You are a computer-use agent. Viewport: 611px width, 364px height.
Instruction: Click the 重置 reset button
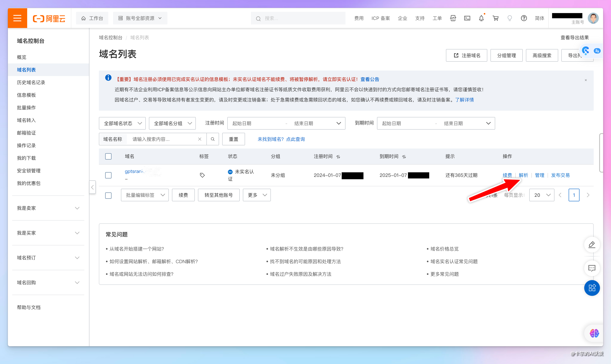click(x=234, y=139)
